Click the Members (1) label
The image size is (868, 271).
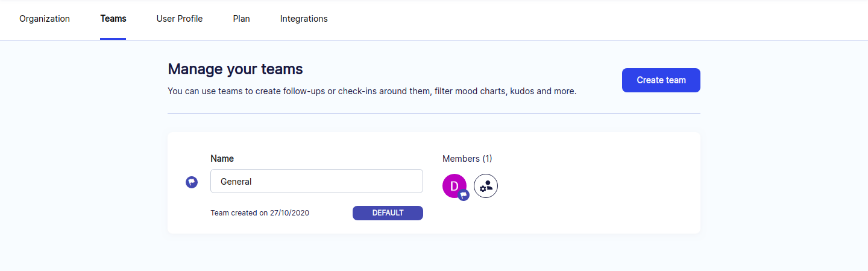coord(467,159)
